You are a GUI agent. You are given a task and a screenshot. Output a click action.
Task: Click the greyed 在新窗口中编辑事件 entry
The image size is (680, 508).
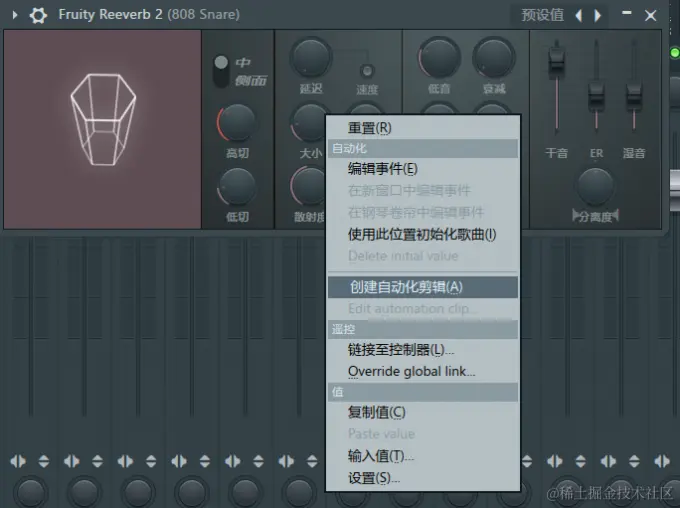coord(423,190)
